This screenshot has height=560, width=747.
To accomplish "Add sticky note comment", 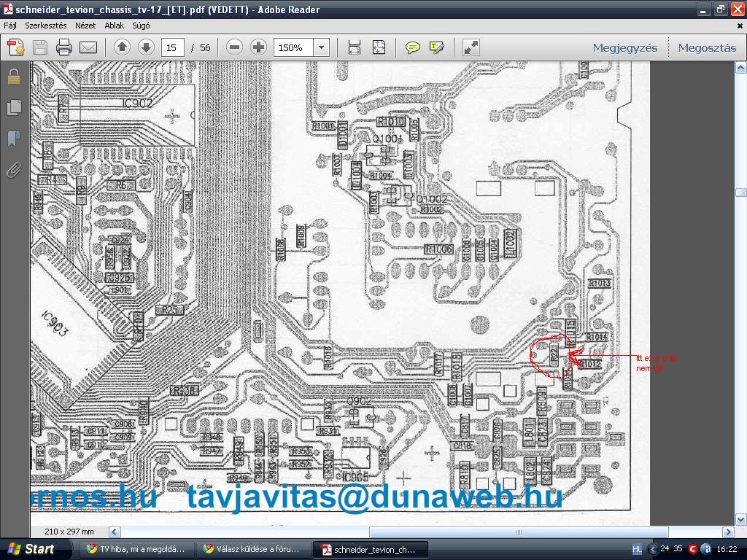I will (x=413, y=47).
